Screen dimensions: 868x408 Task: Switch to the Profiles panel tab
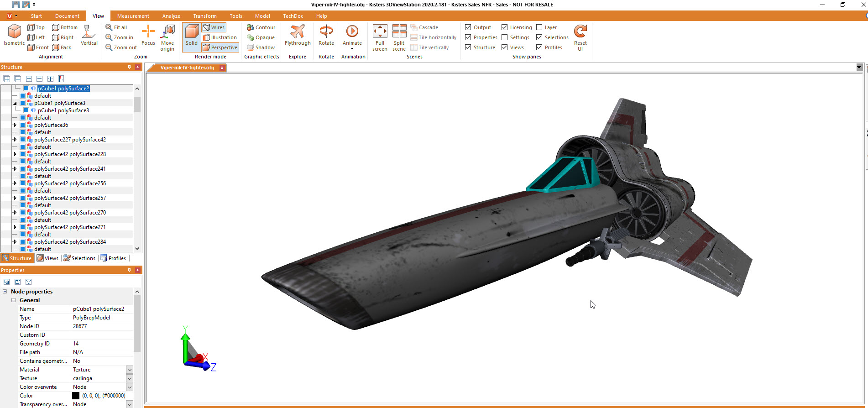[113, 258]
